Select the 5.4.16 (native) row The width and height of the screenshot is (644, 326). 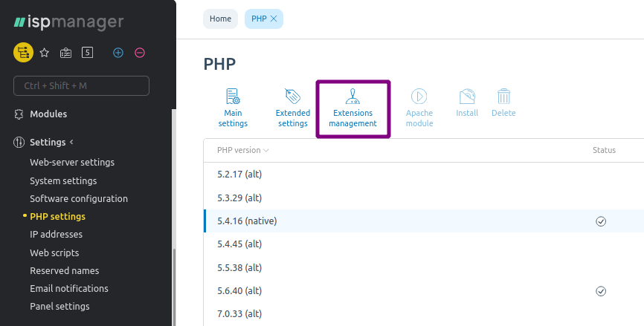[x=423, y=221]
